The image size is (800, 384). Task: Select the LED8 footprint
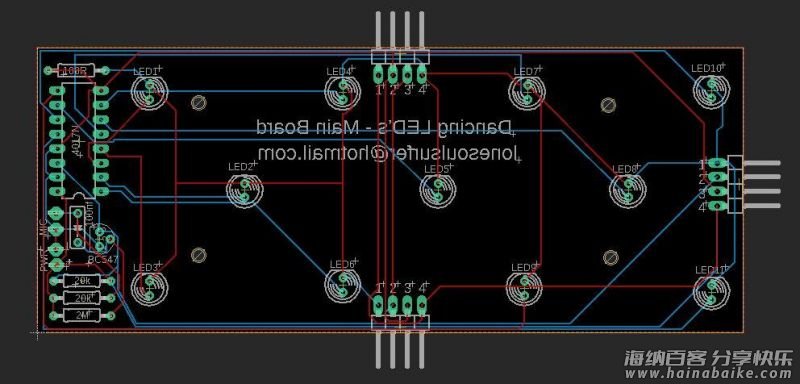[628, 190]
